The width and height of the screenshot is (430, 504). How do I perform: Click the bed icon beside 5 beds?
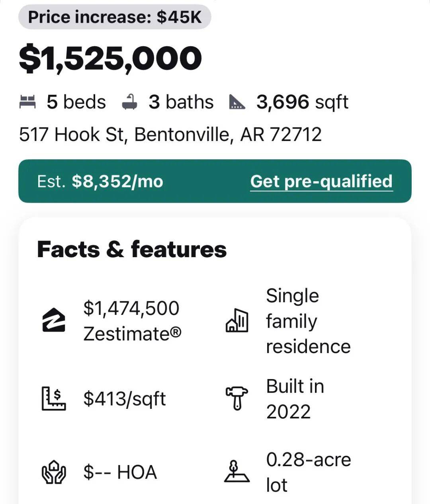[27, 102]
